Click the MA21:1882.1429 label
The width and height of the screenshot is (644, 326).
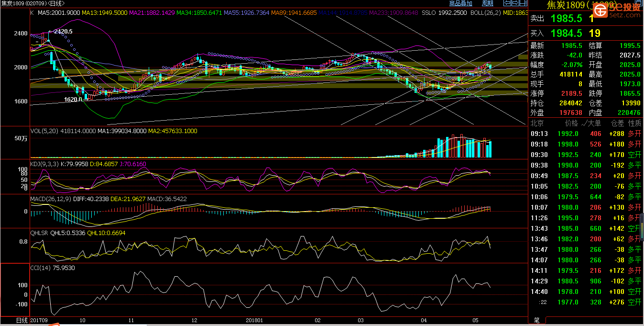[x=151, y=13]
